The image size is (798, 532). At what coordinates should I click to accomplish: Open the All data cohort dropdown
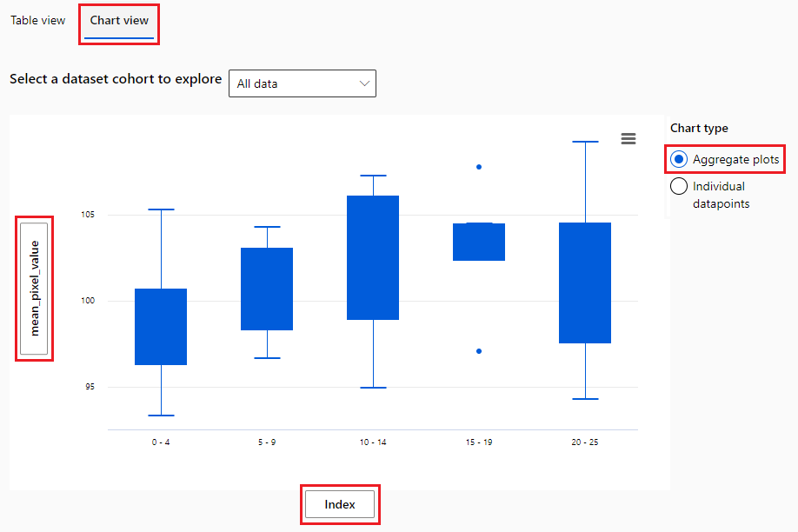[303, 83]
